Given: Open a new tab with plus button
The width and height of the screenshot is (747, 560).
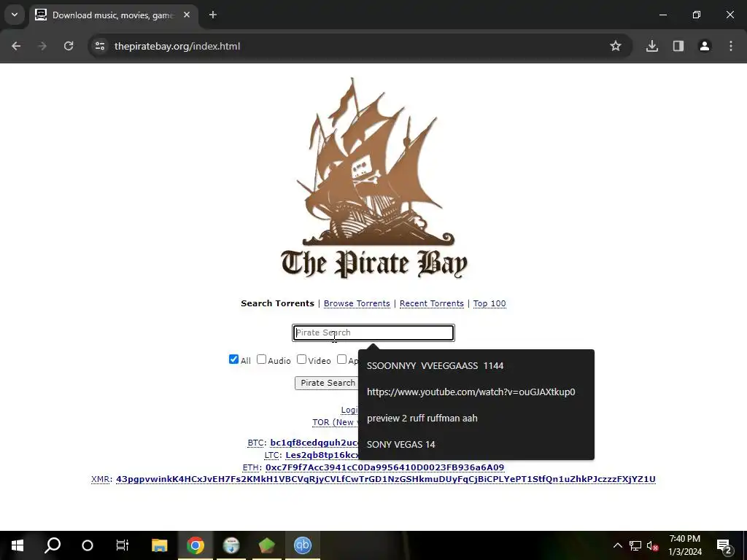Looking at the screenshot, I should tap(213, 15).
